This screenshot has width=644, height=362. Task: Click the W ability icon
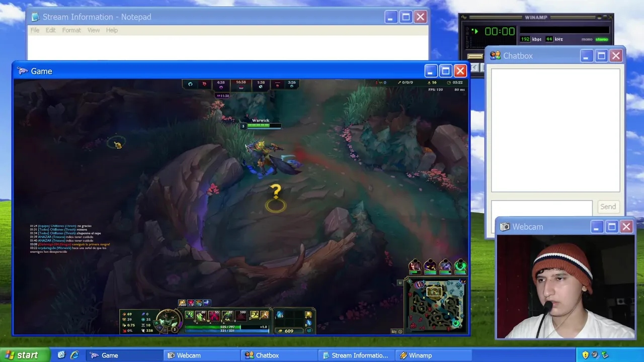(x=214, y=316)
